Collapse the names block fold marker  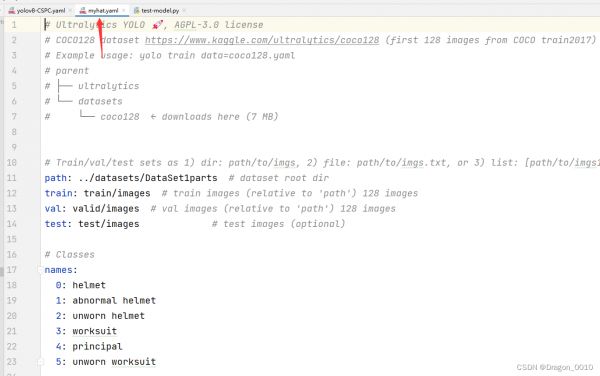click(40, 270)
